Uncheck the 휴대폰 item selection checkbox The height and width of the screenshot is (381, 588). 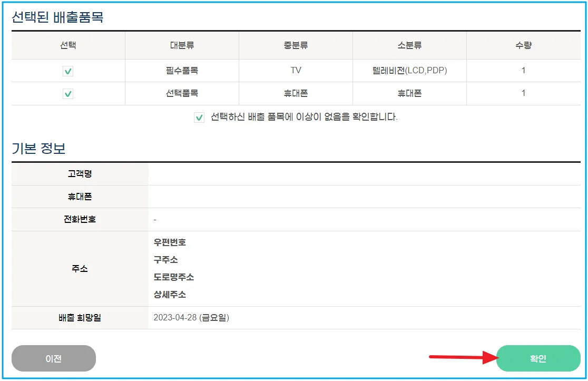pyautogui.click(x=67, y=93)
